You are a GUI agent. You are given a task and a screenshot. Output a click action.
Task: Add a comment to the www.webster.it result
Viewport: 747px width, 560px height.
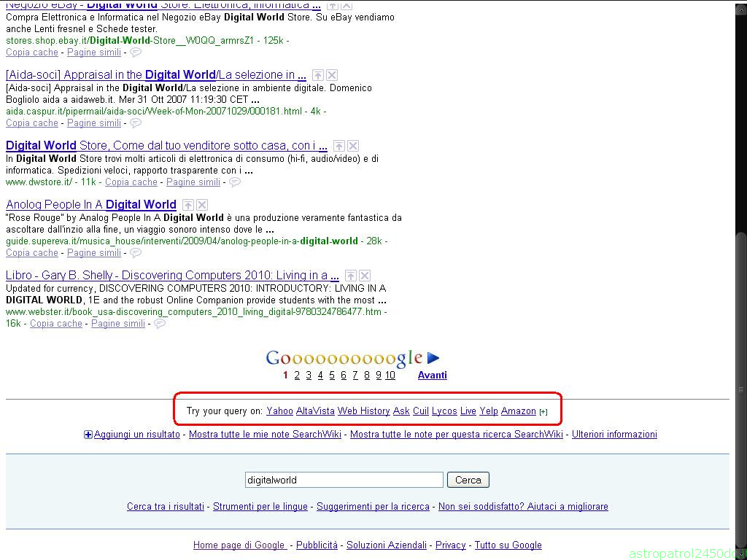[160, 323]
